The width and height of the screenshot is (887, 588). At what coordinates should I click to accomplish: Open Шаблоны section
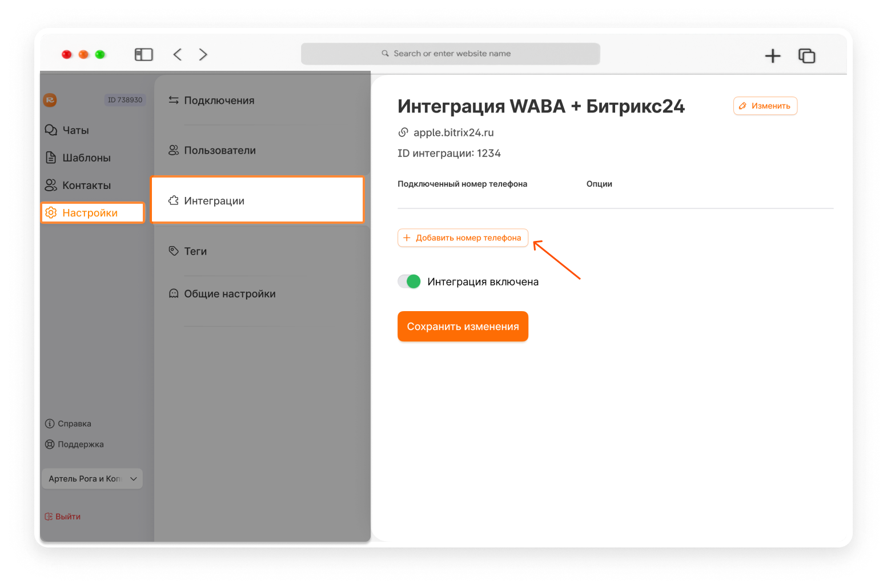pyautogui.click(x=78, y=158)
